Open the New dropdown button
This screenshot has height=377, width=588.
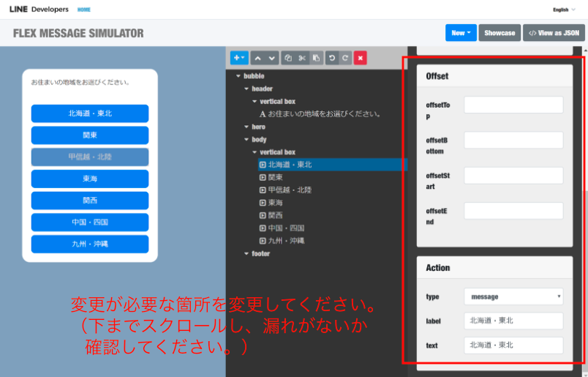[x=461, y=33]
